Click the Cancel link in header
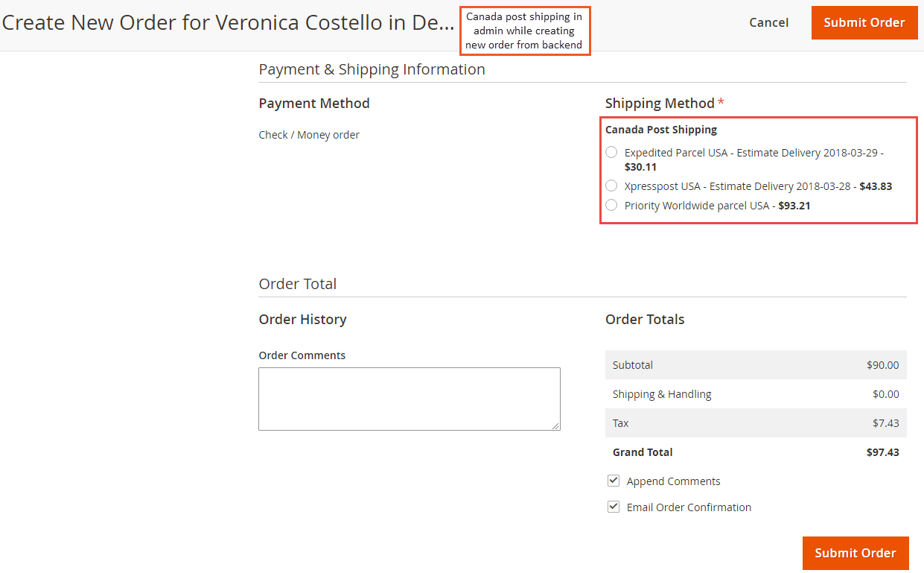Screen dimensions: 924x573 click(x=768, y=22)
